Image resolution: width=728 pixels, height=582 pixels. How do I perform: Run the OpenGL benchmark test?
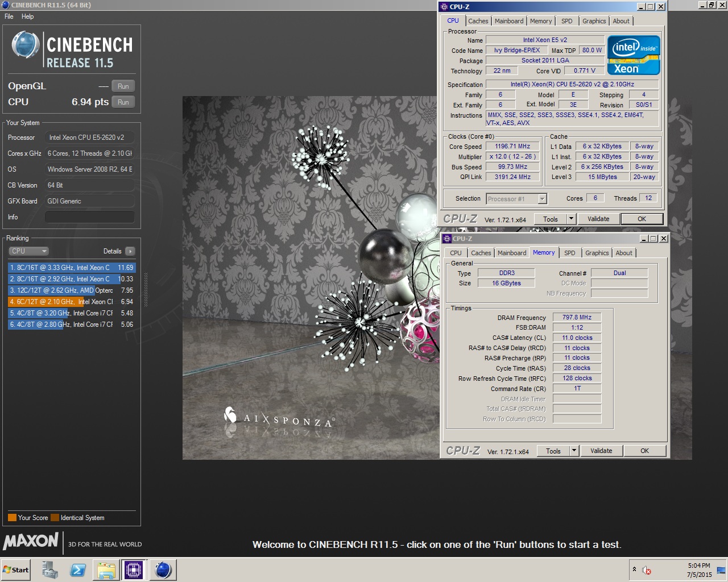coord(123,86)
